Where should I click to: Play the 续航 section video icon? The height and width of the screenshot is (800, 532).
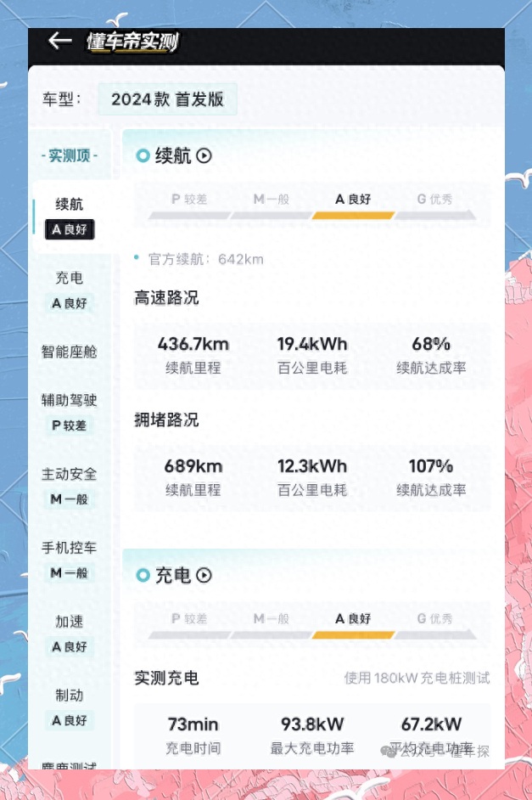click(x=204, y=155)
